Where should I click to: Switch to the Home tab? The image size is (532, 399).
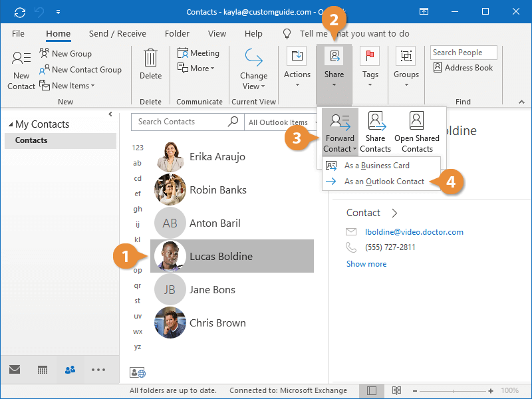pyautogui.click(x=59, y=34)
